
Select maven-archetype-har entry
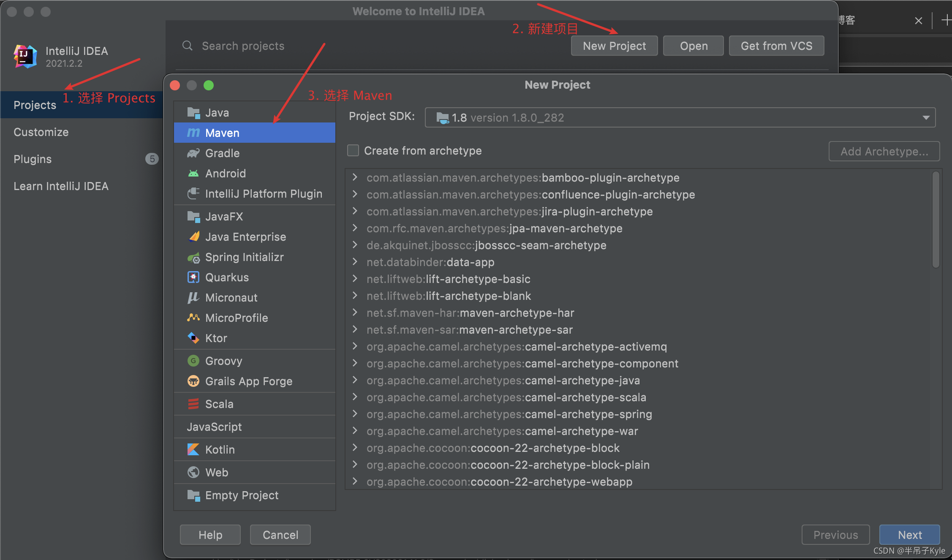470,313
